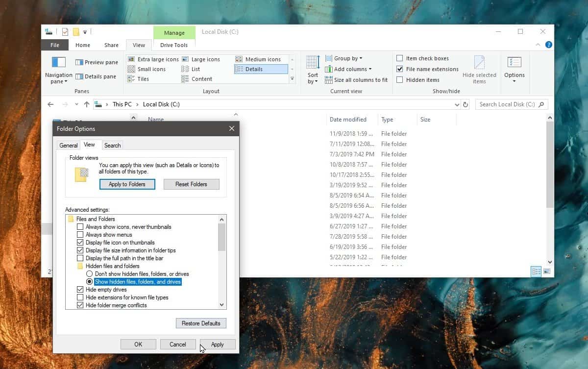The height and width of the screenshot is (369, 588).
Task: Select Details layout
Action: coord(261,69)
